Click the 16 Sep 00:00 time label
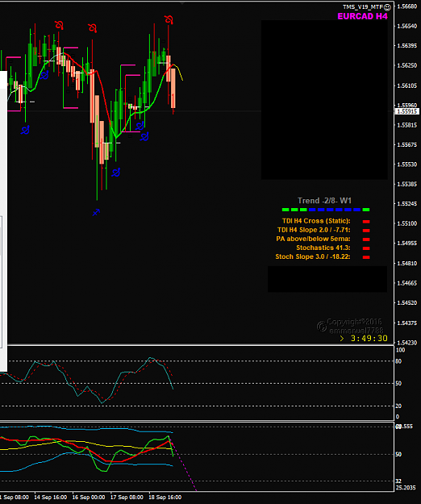Viewport: 421px width, 504px height. pyautogui.click(x=89, y=498)
